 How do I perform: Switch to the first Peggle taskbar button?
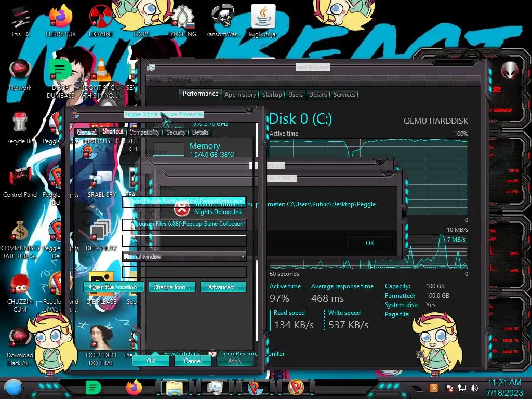pos(255,388)
